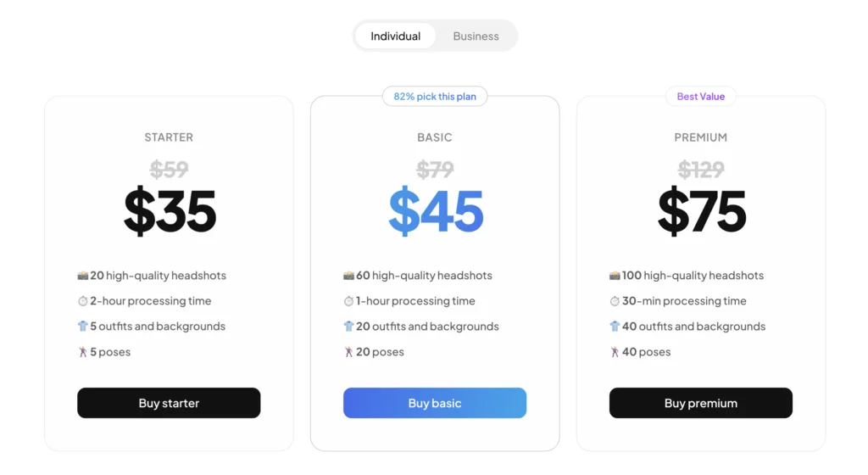
Task: Click the pose icon beside 40 poses
Action: tap(615, 352)
